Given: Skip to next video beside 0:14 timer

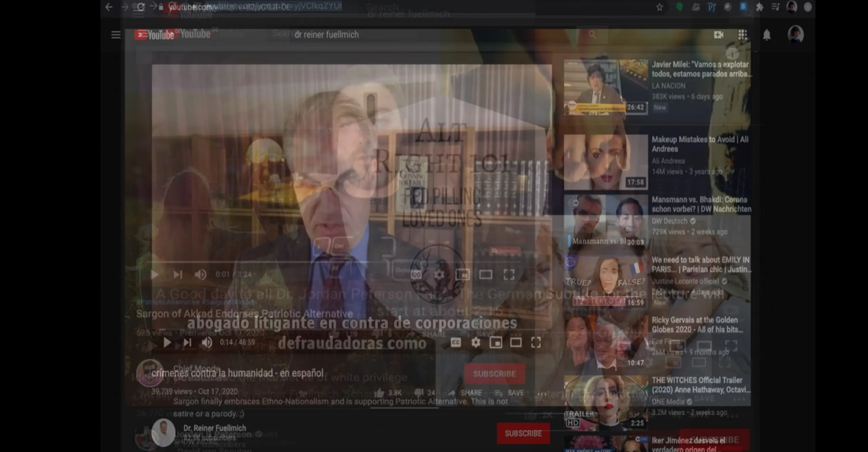Looking at the screenshot, I should [x=187, y=342].
